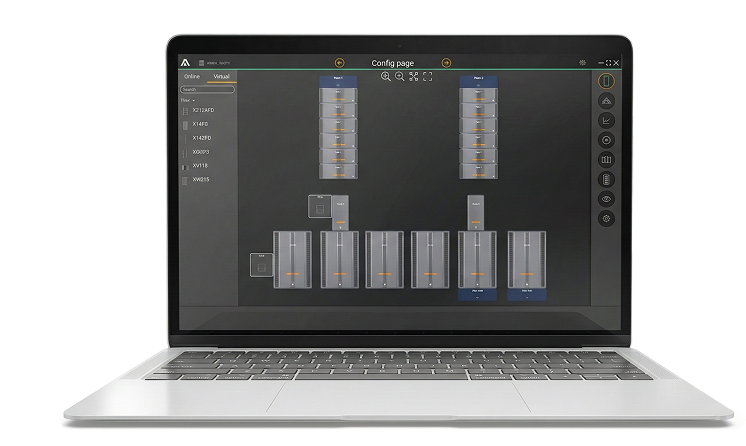This screenshot has height=446, width=746.
Task: Open the triangle array icon in right sidebar
Action: [606, 101]
